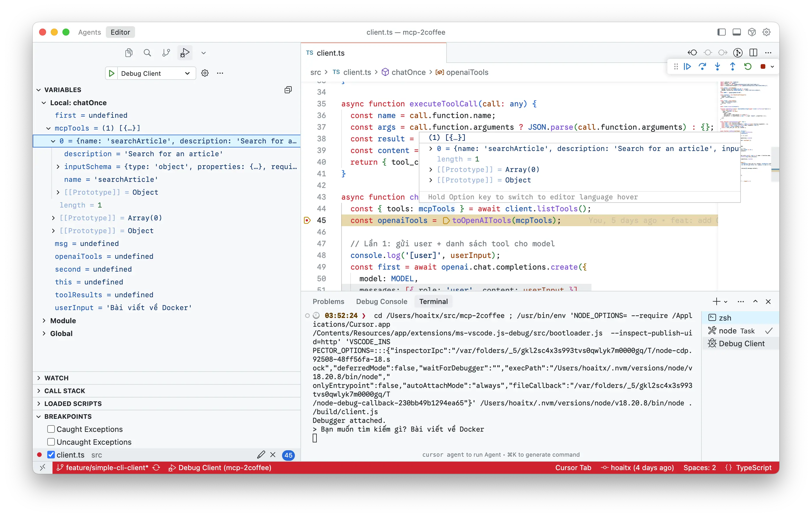Expand the CALL STACK section
Image resolution: width=812 pixels, height=517 pixels.
[65, 391]
